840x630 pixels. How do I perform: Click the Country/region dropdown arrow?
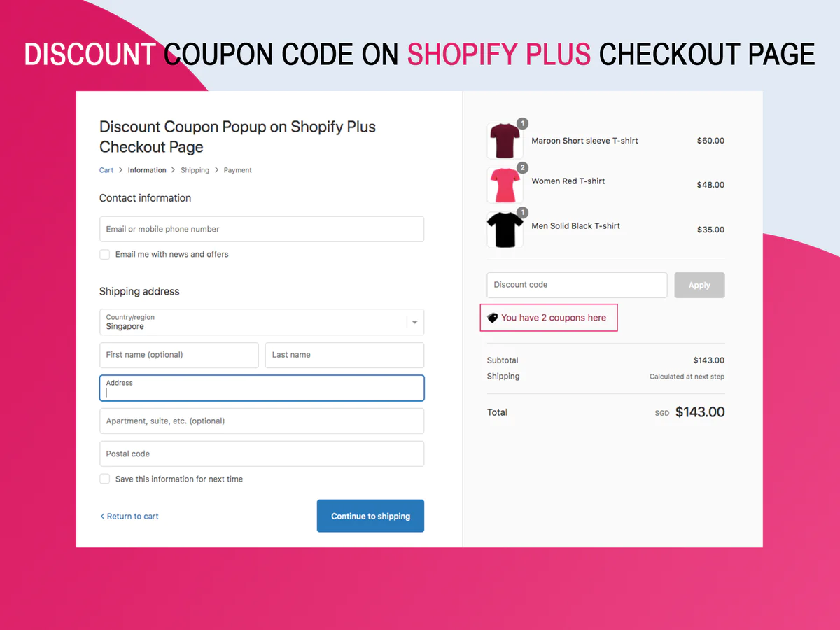pyautogui.click(x=415, y=323)
